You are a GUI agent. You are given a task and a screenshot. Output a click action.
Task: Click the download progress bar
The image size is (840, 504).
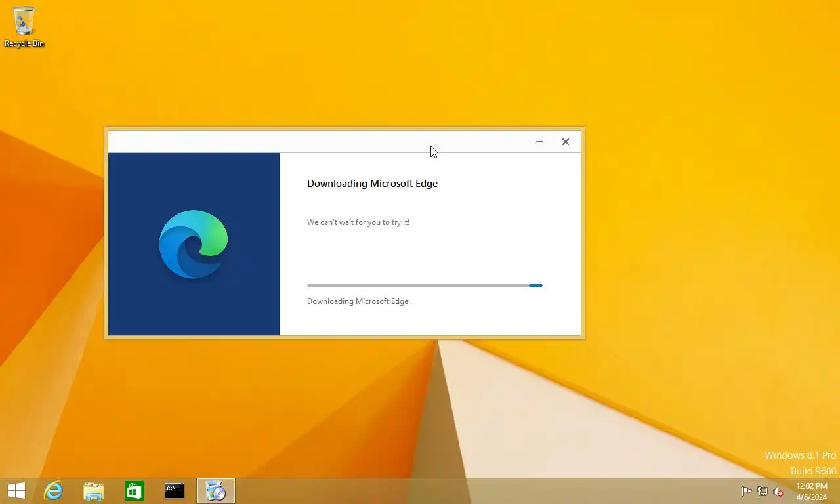(425, 285)
